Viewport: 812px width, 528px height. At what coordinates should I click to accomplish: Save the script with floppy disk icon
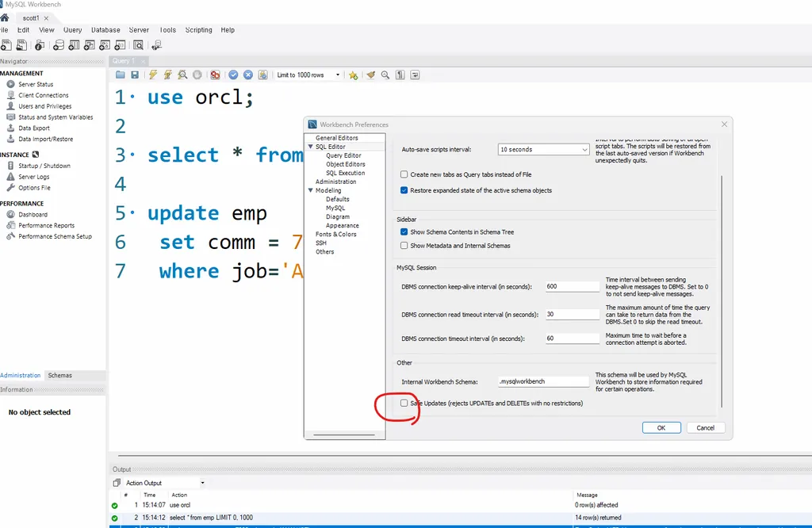pos(135,75)
